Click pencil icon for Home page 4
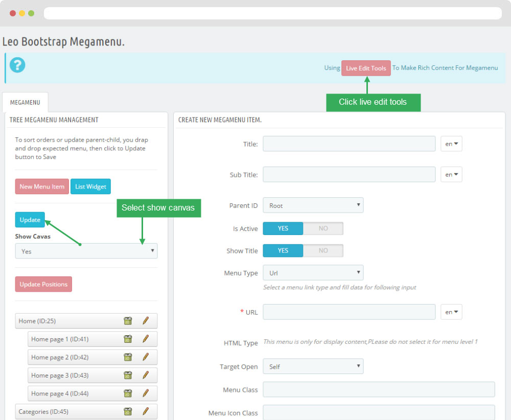The height and width of the screenshot is (420, 511). click(x=145, y=393)
